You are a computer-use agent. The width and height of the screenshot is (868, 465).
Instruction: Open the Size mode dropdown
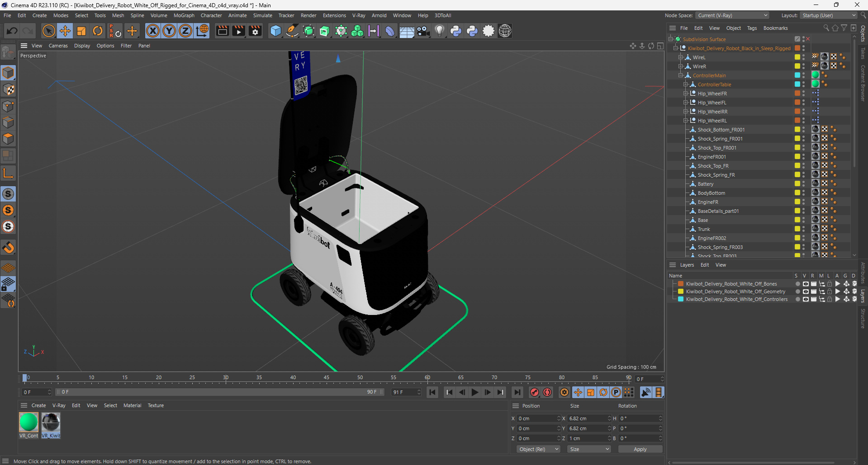[x=589, y=449]
